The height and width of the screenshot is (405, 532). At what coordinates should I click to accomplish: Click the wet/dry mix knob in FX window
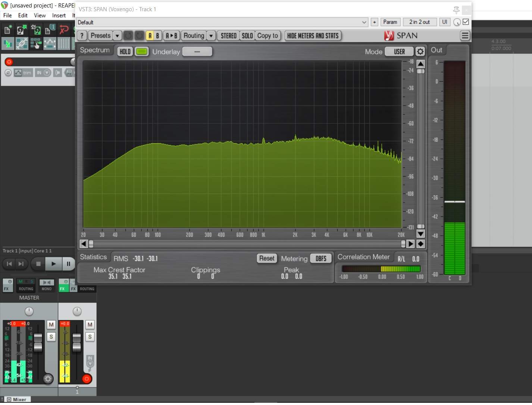pos(457,22)
